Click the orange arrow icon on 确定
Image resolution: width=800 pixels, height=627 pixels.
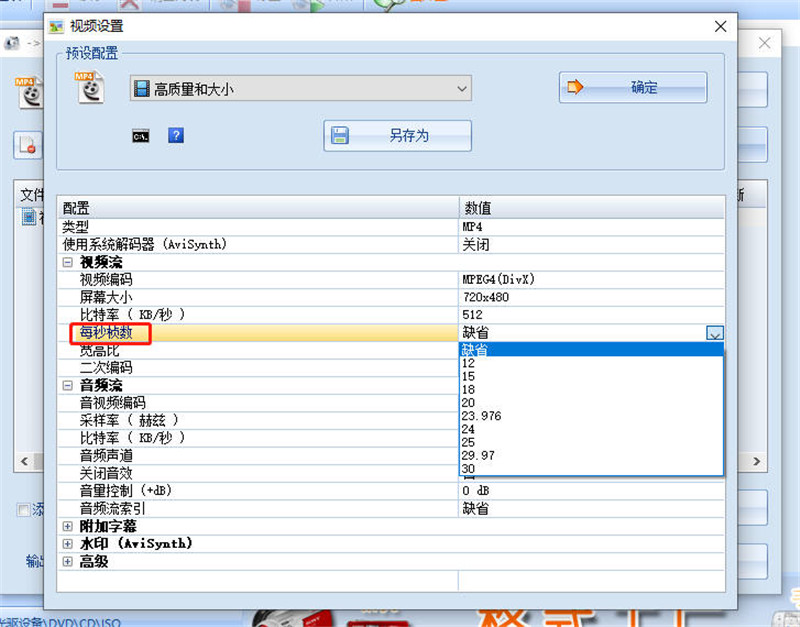tap(575, 88)
